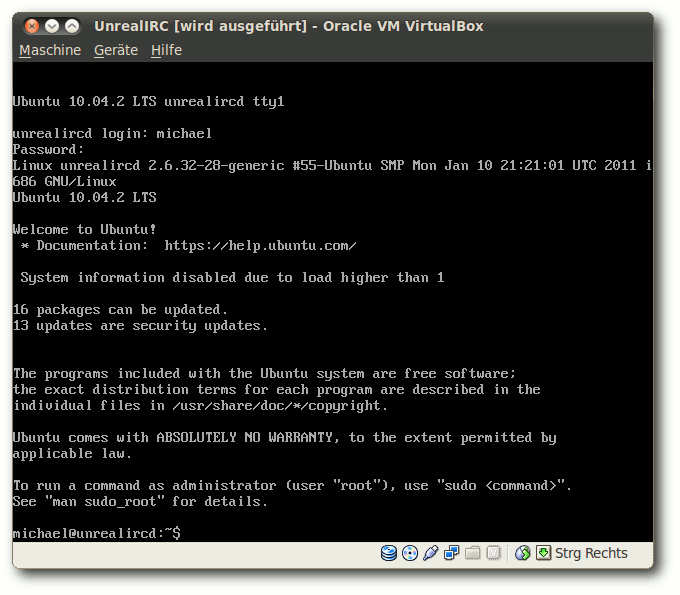Click the keyboard capture green arrow icon

click(x=543, y=553)
